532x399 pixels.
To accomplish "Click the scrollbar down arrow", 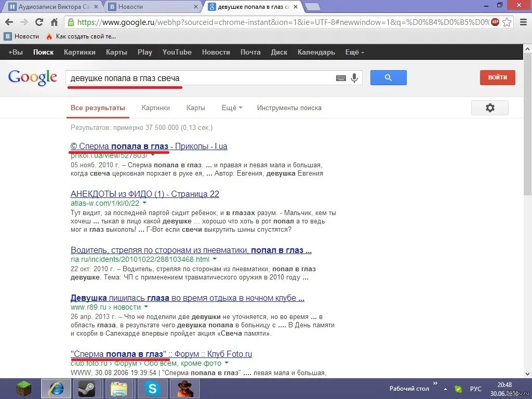I will [527, 374].
